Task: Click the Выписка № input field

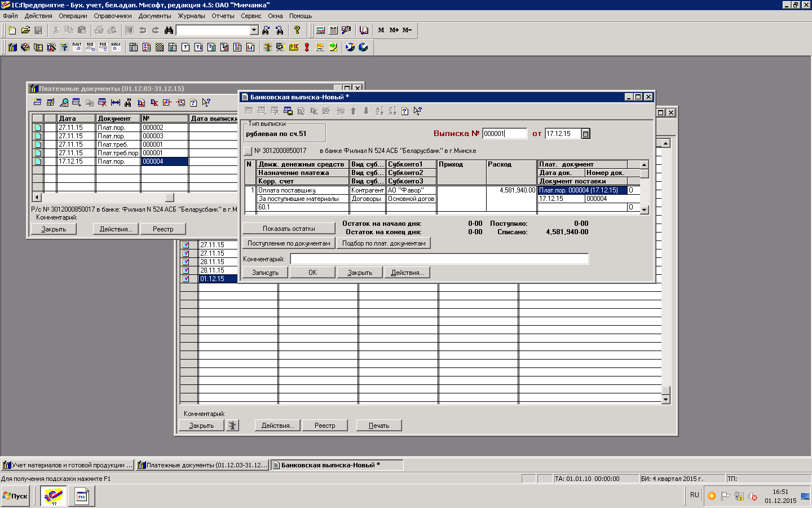Action: click(x=505, y=134)
